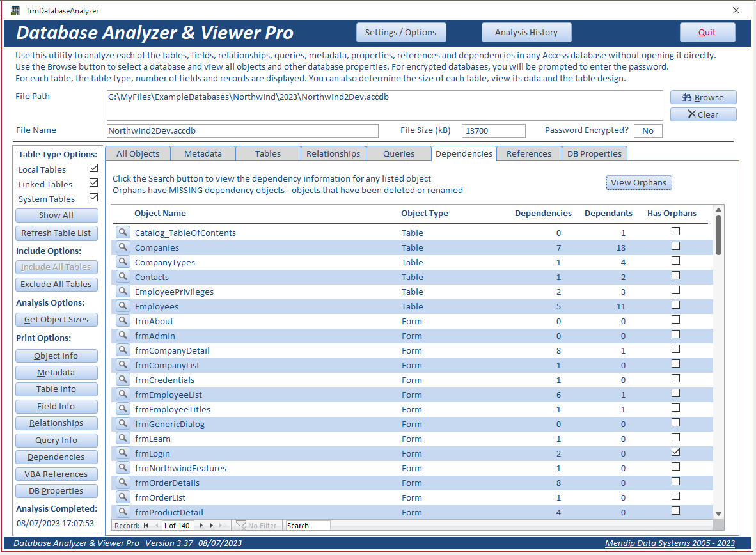Click search icon beside Companies table

point(123,247)
